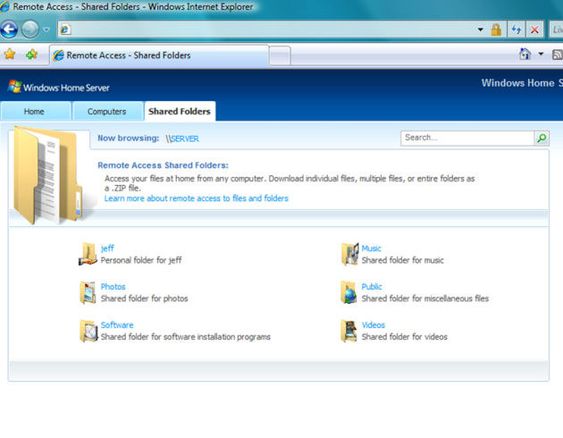Expand the Home button dropdown arrow
Viewport: 563px width, 438px height.
point(540,54)
